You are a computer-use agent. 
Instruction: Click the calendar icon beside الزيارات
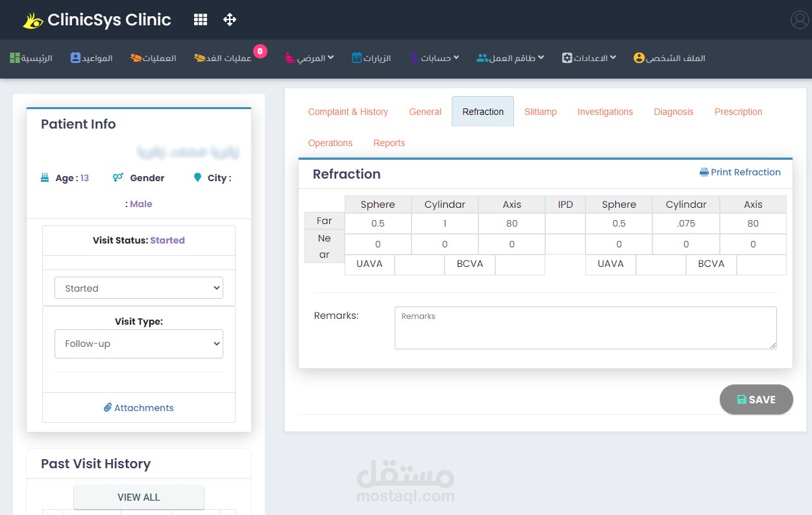pos(357,58)
